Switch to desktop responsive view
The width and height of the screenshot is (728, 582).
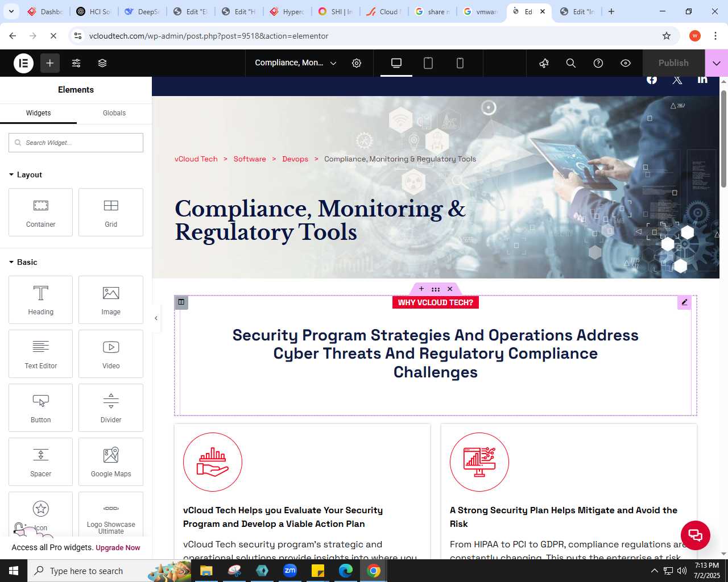click(396, 63)
